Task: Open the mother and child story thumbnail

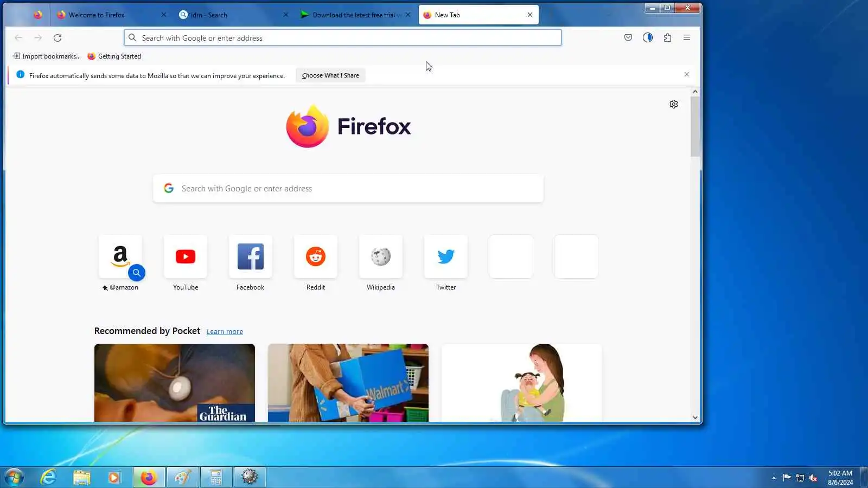Action: click(522, 383)
